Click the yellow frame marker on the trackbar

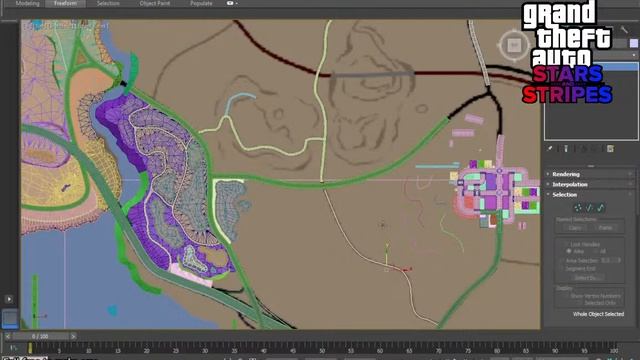point(30,348)
